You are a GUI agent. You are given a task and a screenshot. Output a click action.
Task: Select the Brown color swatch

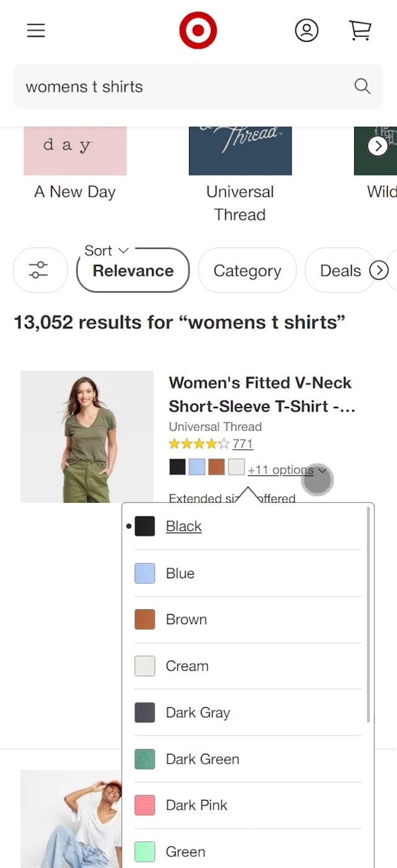[216, 465]
